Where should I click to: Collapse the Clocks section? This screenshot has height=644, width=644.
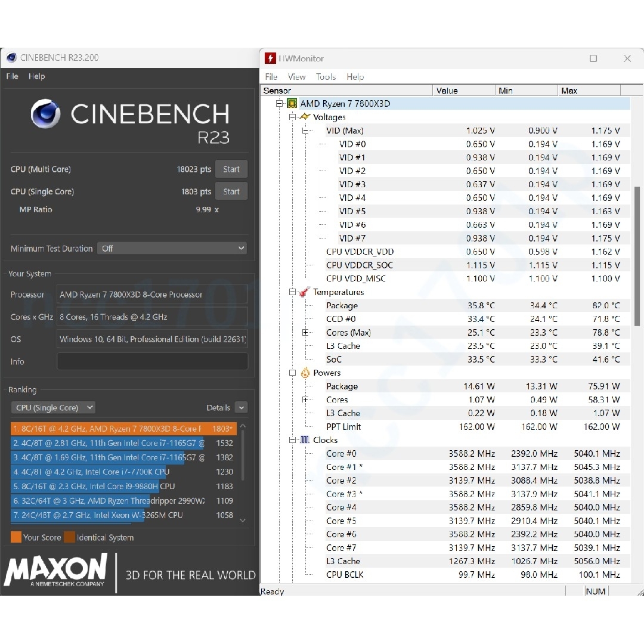292,440
